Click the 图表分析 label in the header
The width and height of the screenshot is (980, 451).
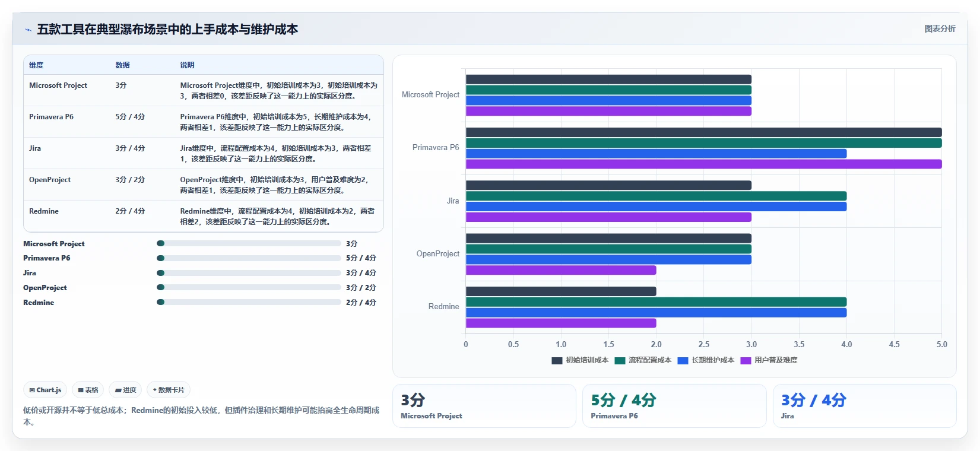pyautogui.click(x=940, y=28)
